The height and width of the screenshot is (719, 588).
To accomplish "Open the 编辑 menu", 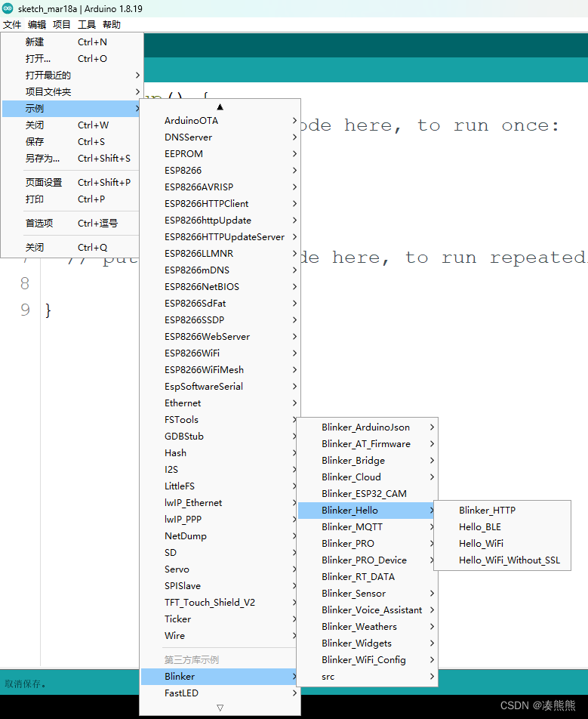I will point(37,25).
